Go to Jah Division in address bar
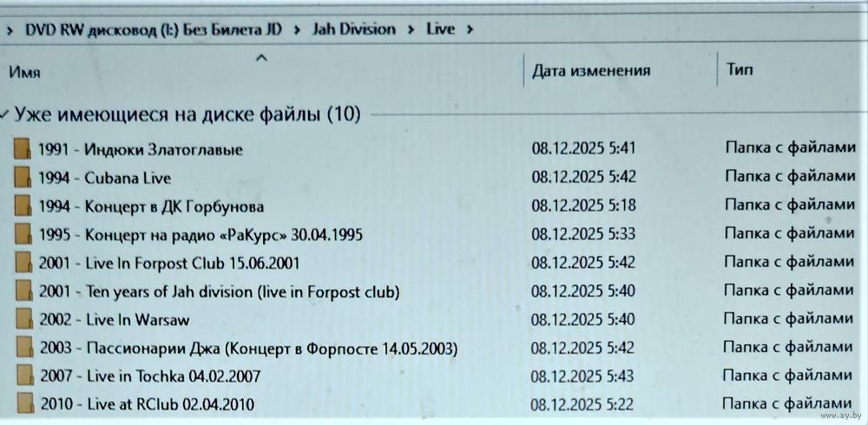Screen dimensions: 868x425 pyautogui.click(x=352, y=29)
